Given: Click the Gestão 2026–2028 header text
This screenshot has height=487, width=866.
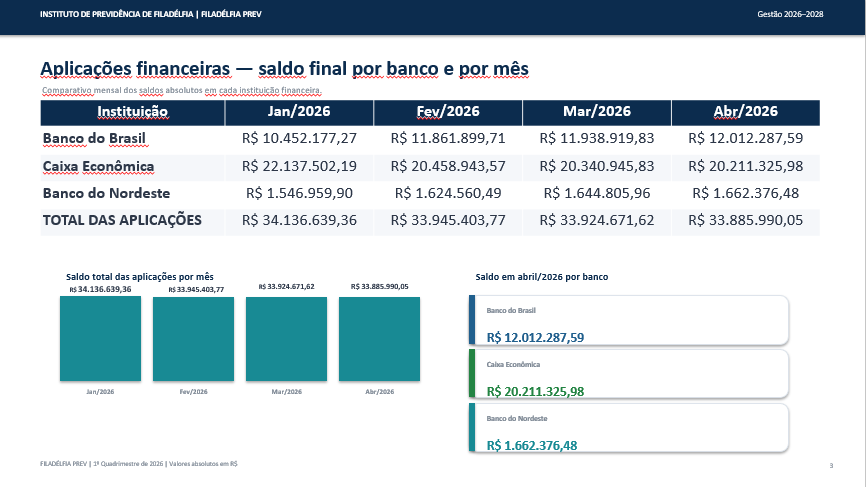Looking at the screenshot, I should point(790,14).
